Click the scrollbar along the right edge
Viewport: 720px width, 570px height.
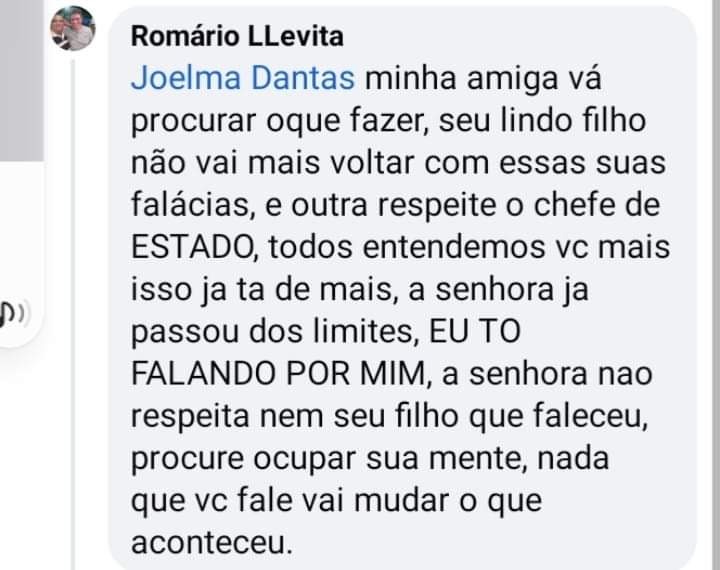[x=714, y=285]
